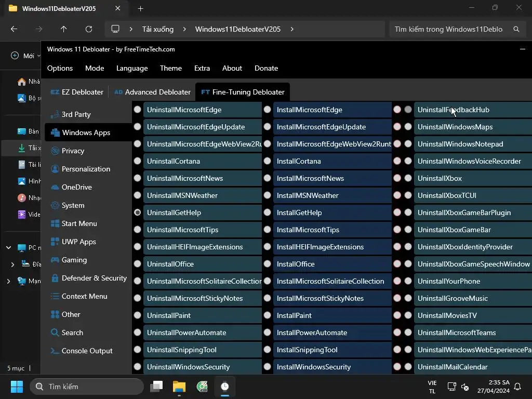This screenshot has width=532, height=399.
Task: Select the InstallMSNWeather radio button
Action: pyautogui.click(x=268, y=195)
